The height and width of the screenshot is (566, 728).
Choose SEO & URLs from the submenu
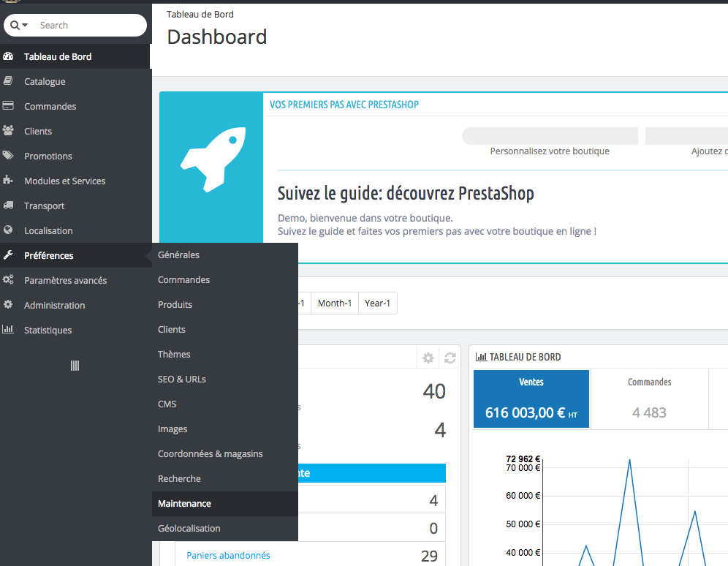coord(182,380)
